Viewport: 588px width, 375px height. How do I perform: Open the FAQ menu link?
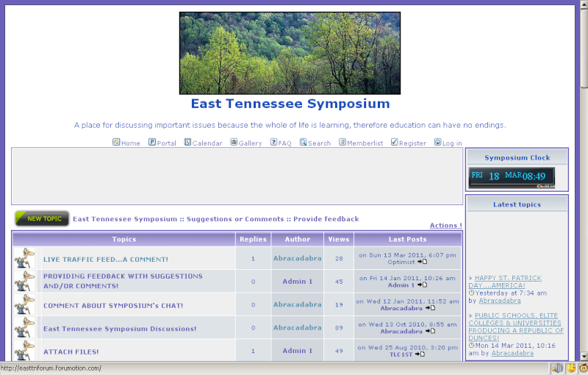(x=284, y=143)
